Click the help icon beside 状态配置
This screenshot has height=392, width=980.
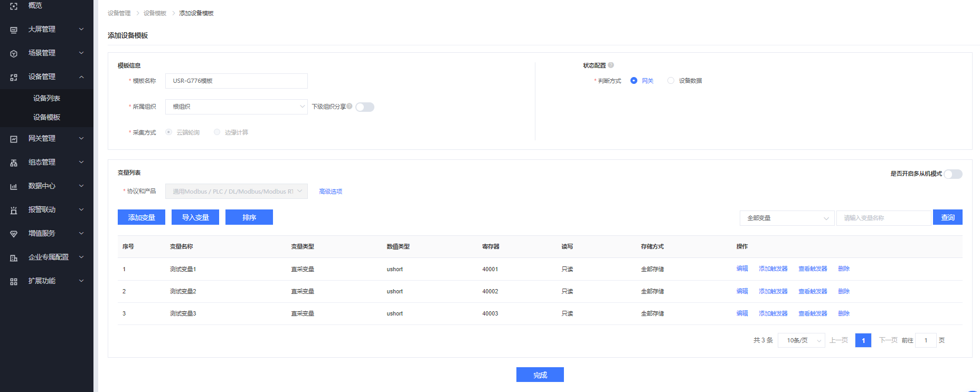pyautogui.click(x=611, y=65)
